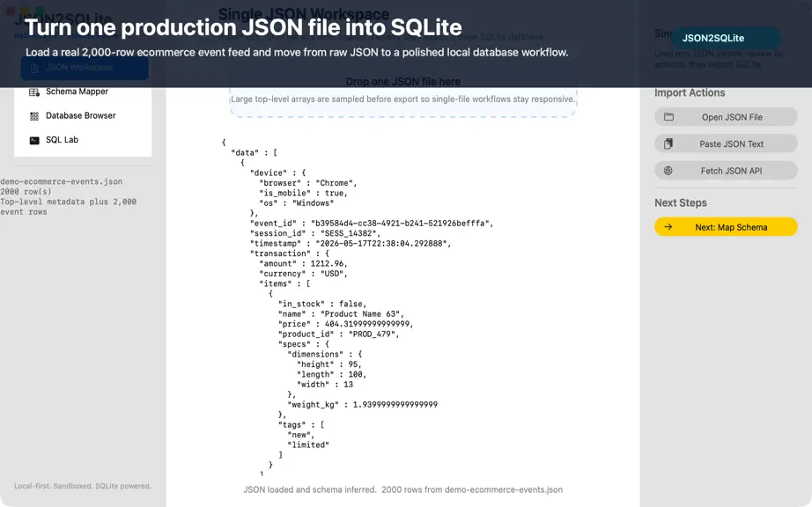Click the Database Browser grid icon
The image size is (812, 507).
34,116
